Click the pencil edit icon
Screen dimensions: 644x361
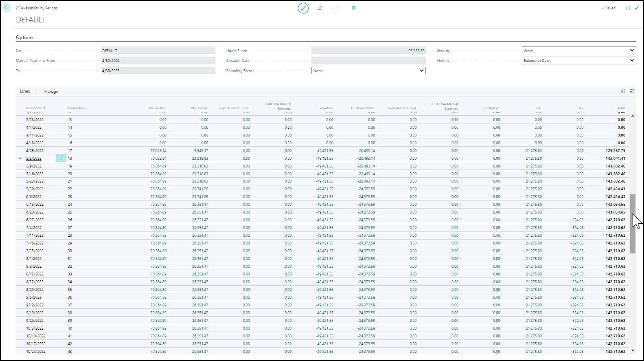[x=303, y=8]
